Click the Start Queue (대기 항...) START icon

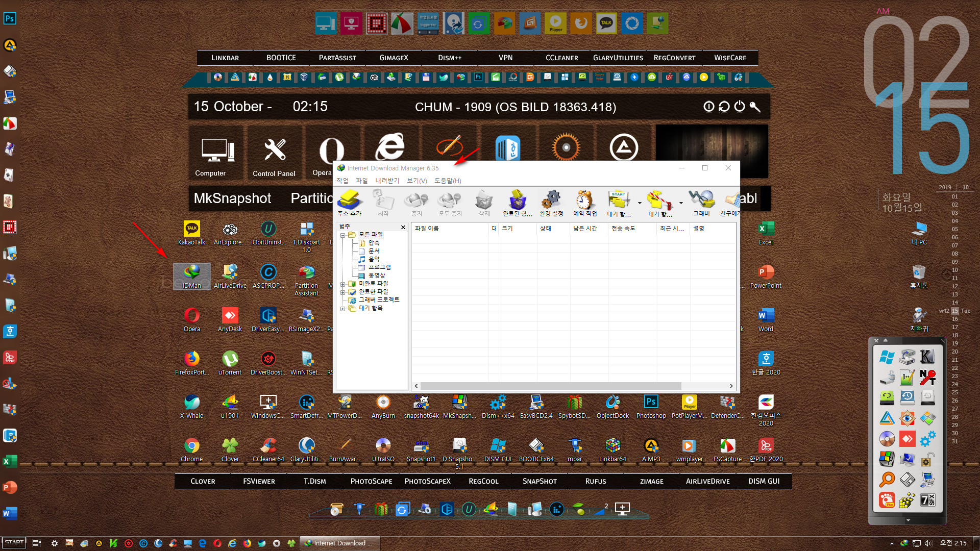(x=619, y=203)
